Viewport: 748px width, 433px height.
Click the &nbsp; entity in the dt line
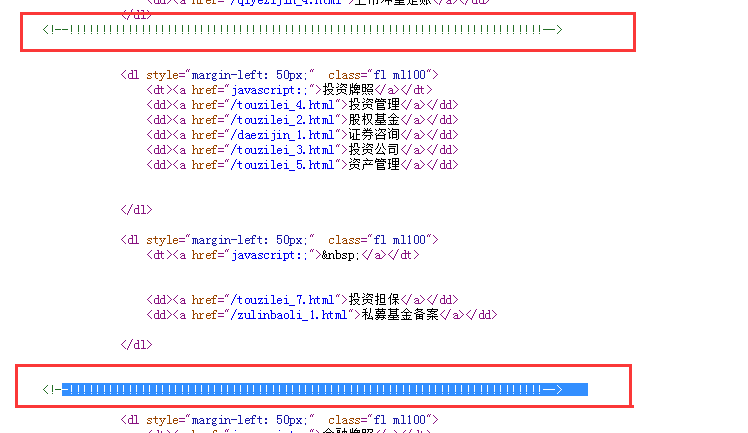[339, 255]
